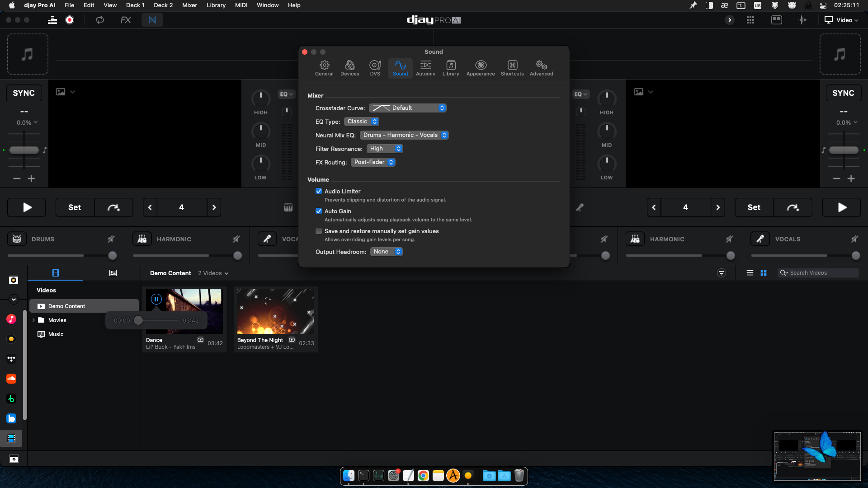Switch to Devices preferences tab
868x488 pixels.
tap(350, 68)
